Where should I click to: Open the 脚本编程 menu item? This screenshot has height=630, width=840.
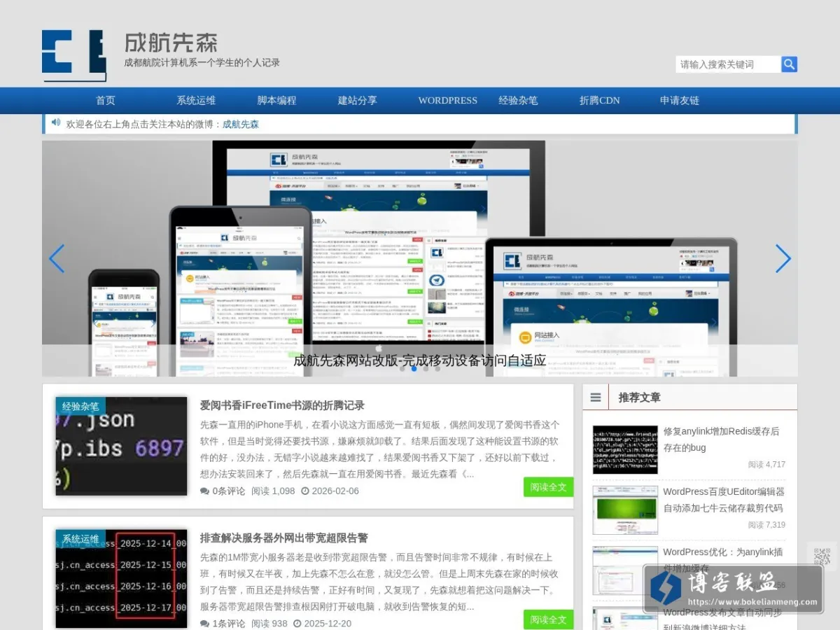(x=276, y=100)
